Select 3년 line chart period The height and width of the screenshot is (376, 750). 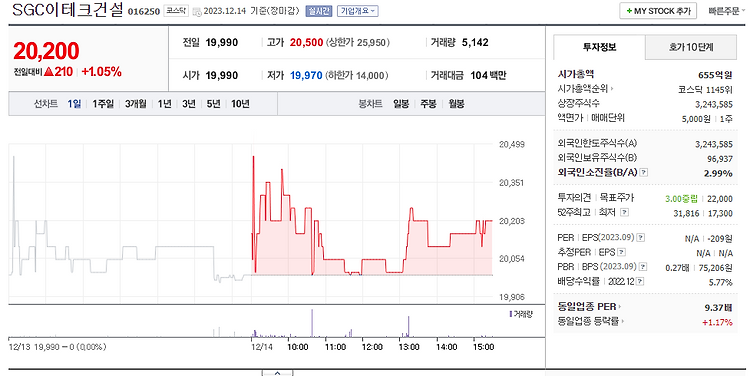[189, 104]
